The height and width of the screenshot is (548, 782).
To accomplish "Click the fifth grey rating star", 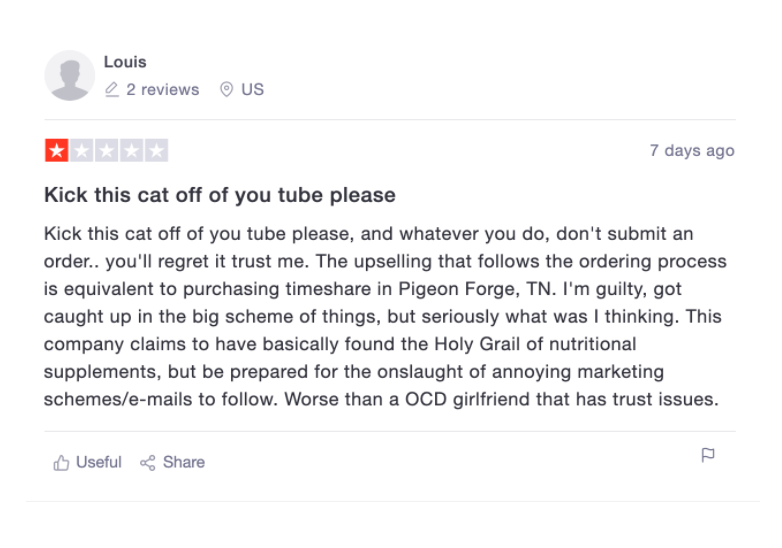I will pyautogui.click(x=156, y=151).
